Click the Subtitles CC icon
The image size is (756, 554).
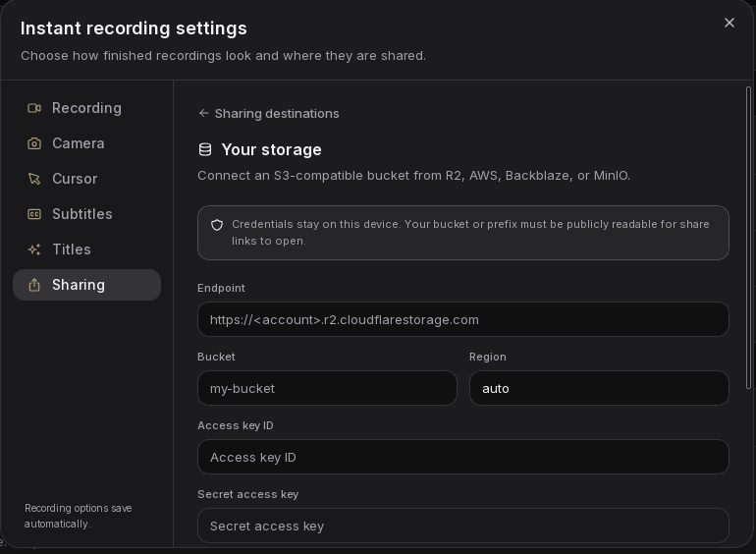coord(34,214)
